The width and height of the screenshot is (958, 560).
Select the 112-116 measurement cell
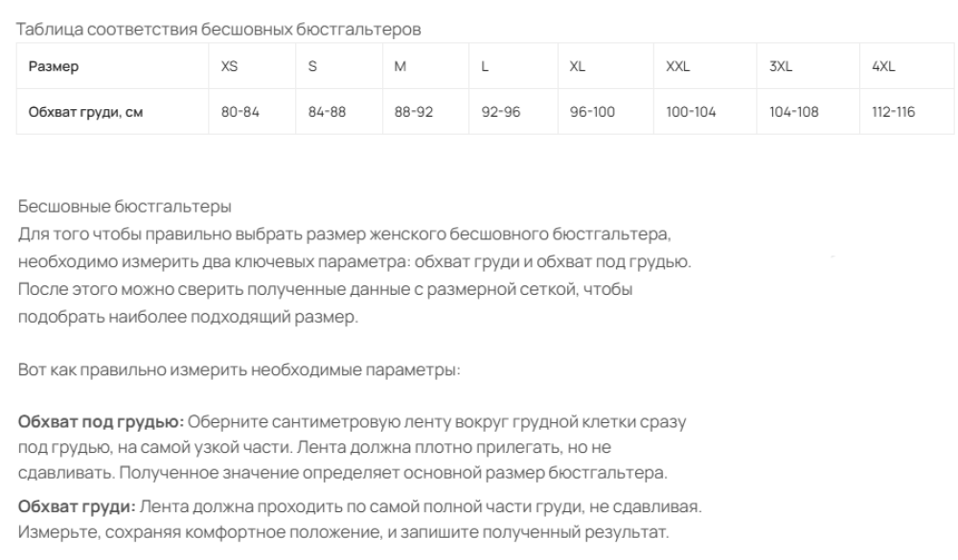tap(906, 112)
